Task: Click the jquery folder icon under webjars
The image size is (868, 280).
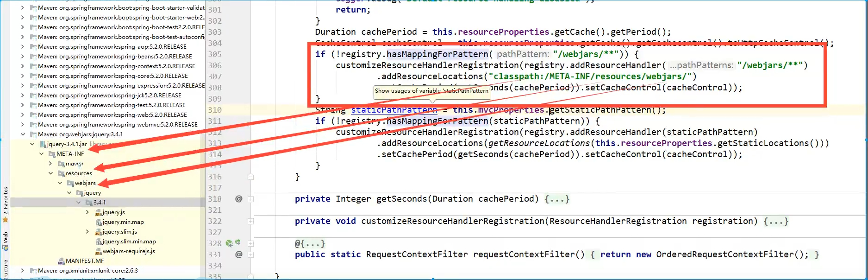Action: click(80, 193)
